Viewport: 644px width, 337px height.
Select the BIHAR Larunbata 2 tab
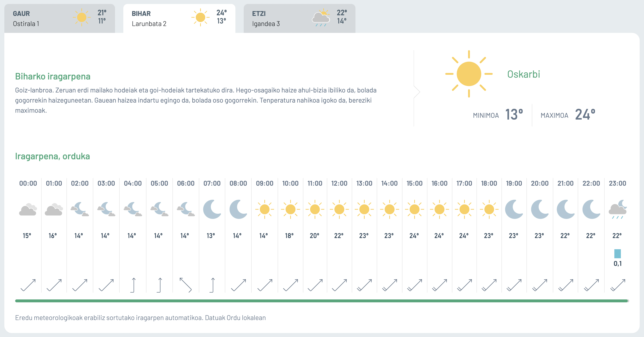tap(179, 18)
